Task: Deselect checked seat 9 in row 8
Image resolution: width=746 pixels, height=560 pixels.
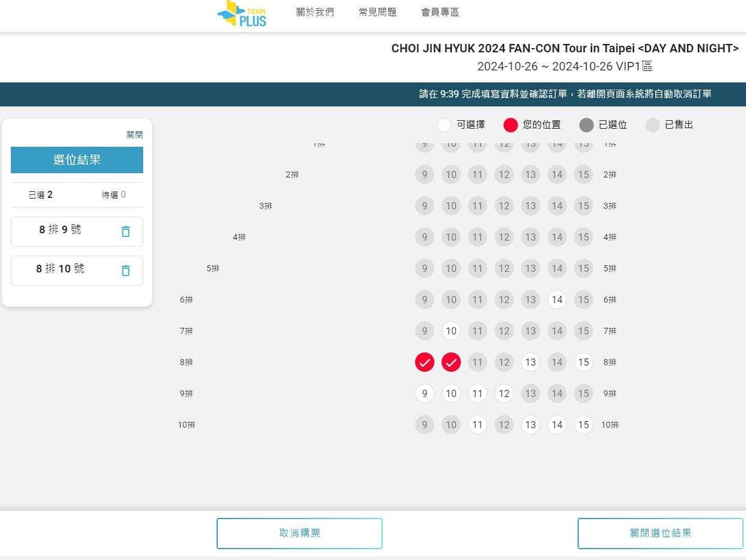Action: [425, 362]
